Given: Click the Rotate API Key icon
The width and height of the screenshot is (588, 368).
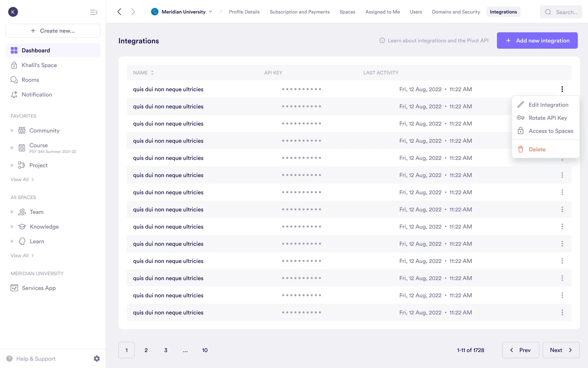Looking at the screenshot, I should pos(521,118).
